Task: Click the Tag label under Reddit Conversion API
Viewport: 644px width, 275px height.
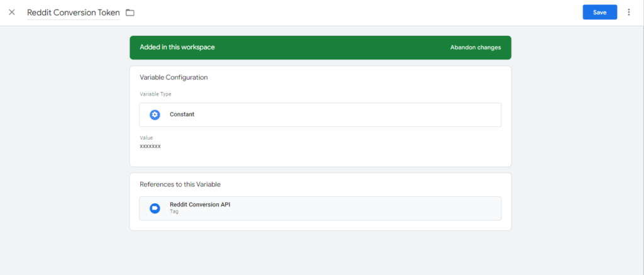Action: 174,212
